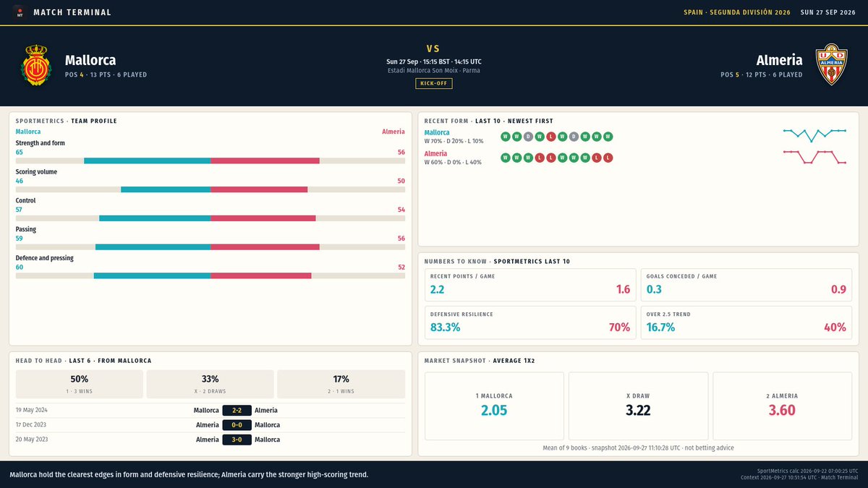Click the Passing comparison bar
The height and width of the screenshot is (488, 868).
coord(210,247)
